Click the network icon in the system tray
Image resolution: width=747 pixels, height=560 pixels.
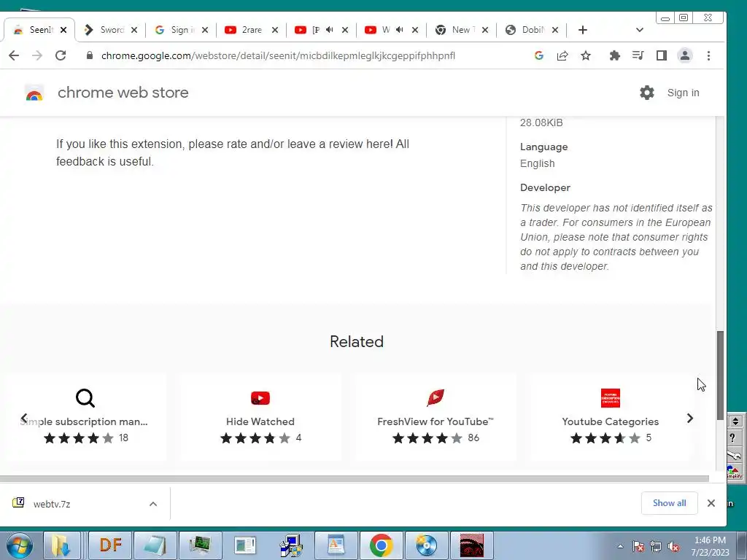pyautogui.click(x=656, y=546)
